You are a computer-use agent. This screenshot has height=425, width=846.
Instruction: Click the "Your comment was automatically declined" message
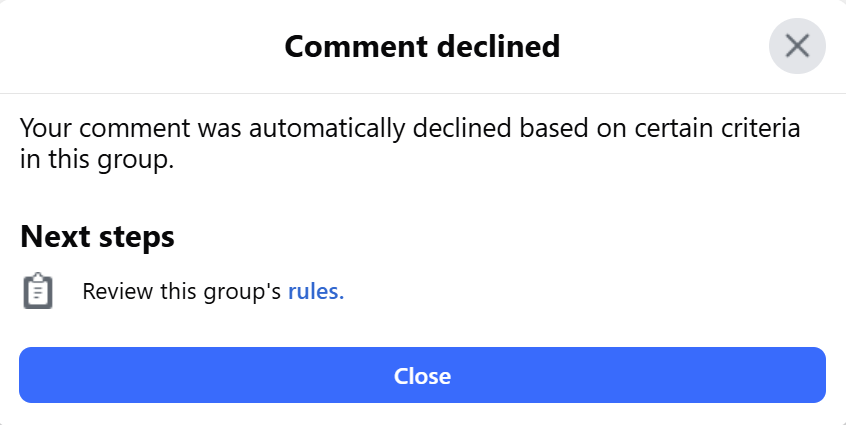(410, 130)
